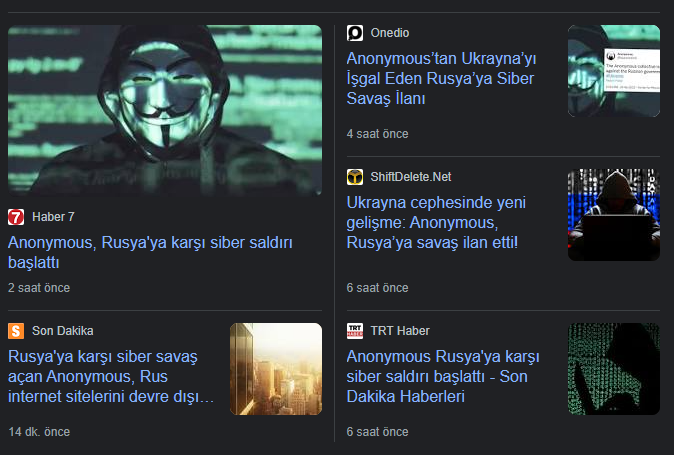Click the "Haber 7" source name
Image resolution: width=674 pixels, height=455 pixels.
click(x=53, y=217)
